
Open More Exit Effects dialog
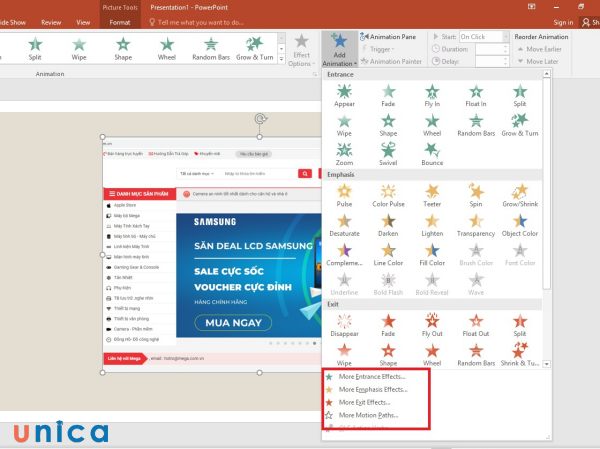[364, 402]
